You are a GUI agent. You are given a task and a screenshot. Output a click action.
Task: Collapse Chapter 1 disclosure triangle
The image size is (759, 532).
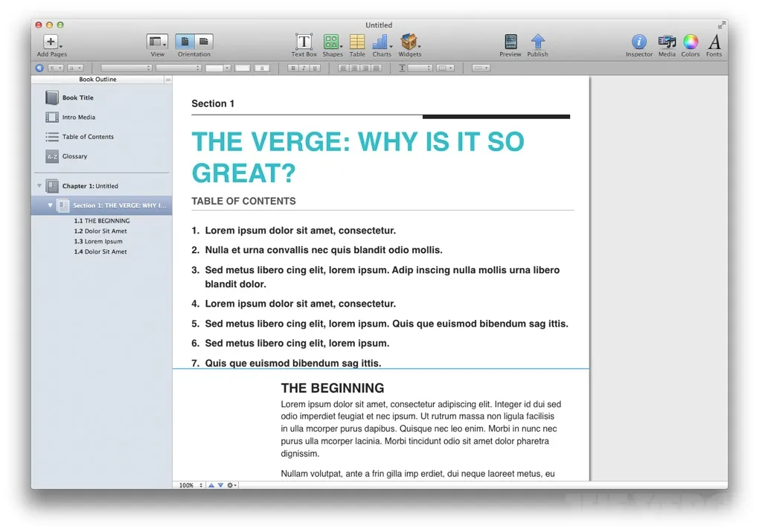tap(39, 186)
